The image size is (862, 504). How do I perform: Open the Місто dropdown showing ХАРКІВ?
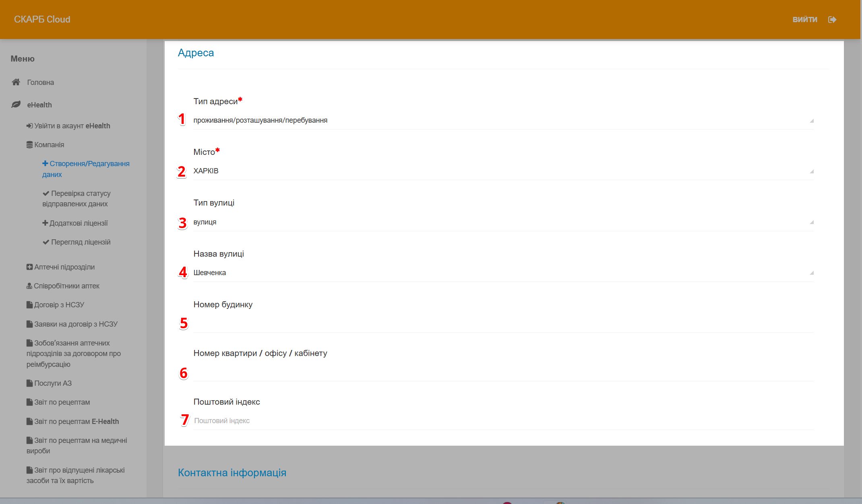point(502,171)
